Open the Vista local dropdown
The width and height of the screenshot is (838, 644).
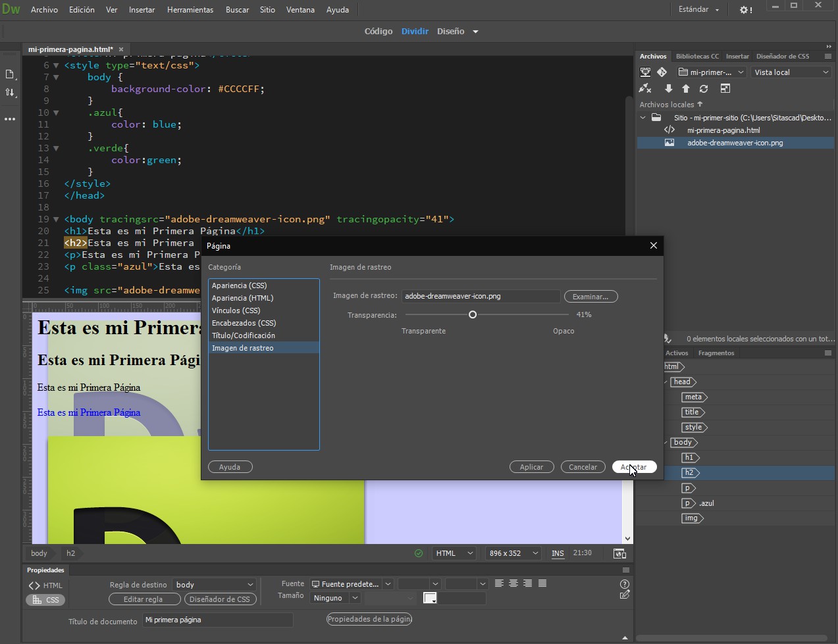click(791, 72)
